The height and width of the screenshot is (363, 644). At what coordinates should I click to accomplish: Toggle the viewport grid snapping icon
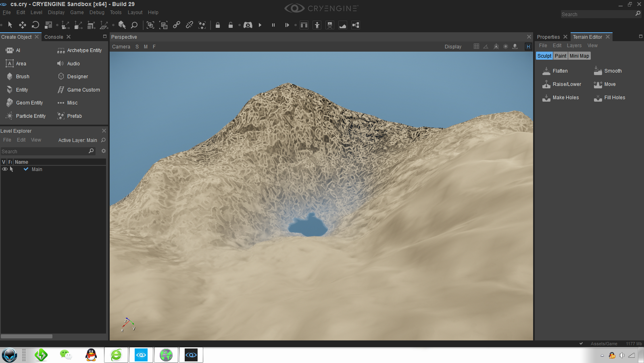pyautogui.click(x=476, y=47)
